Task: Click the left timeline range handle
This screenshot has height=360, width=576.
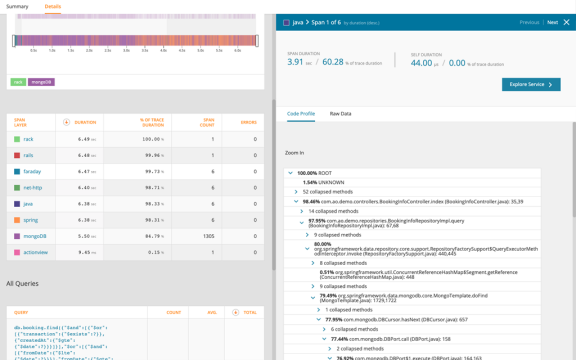Action: pyautogui.click(x=14, y=41)
